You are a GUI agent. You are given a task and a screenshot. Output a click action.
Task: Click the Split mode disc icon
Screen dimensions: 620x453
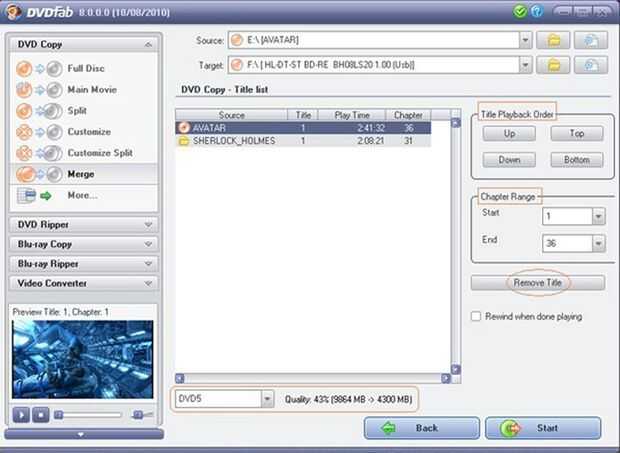tap(24, 111)
